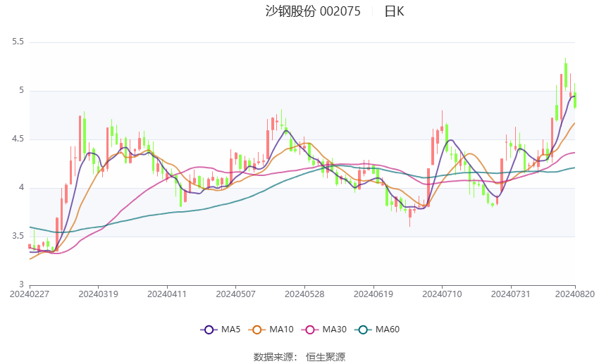Click the 3.5 value on y-axis

tap(18, 237)
